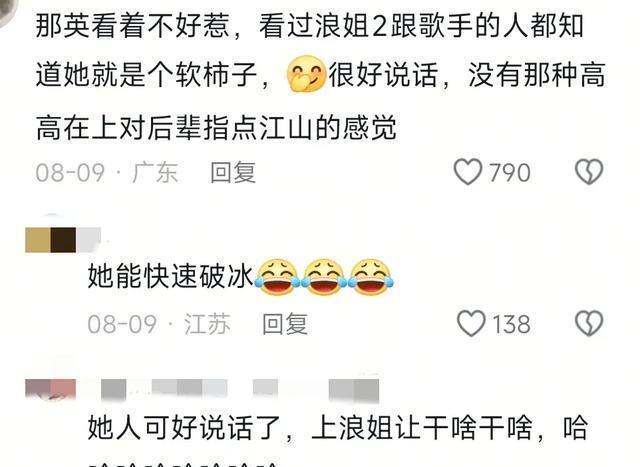Tap the 08-09 · 江苏 timestamp
Screen dimensions: 640x467
[159, 324]
